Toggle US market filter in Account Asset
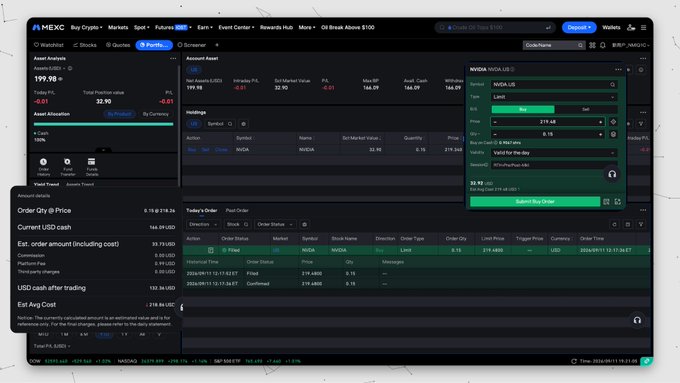 click(194, 70)
